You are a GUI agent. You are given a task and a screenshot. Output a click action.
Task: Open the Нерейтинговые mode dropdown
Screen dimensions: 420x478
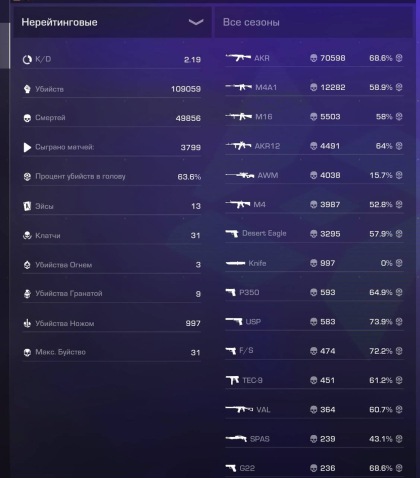coord(112,22)
